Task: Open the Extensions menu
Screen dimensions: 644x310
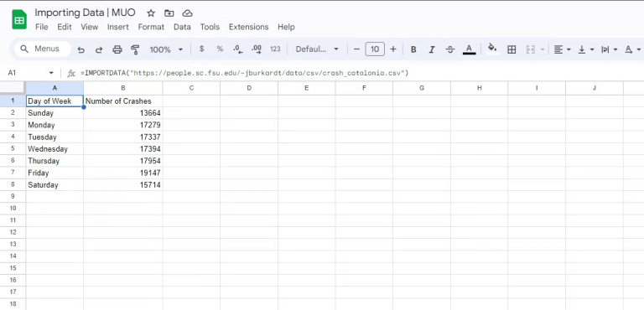Action: point(248,27)
